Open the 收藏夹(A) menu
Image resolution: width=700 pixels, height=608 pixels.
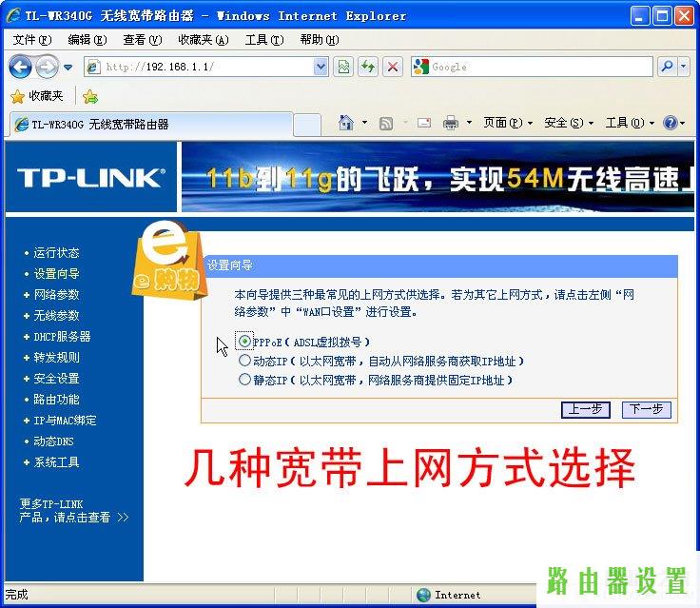point(204,40)
